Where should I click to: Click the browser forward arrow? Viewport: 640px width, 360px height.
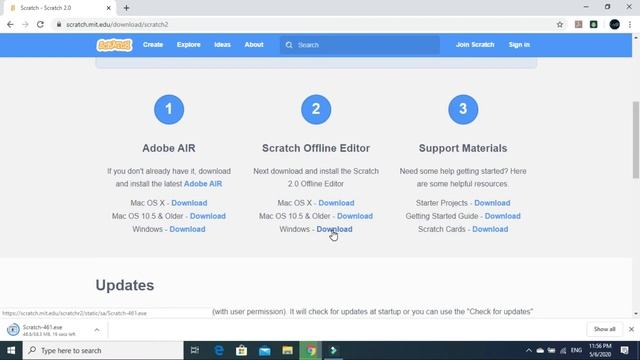(25, 24)
